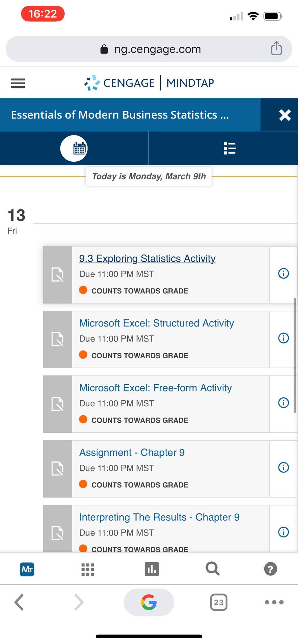Tap the search magnifier icon
This screenshot has height=644, width=298.
click(212, 569)
